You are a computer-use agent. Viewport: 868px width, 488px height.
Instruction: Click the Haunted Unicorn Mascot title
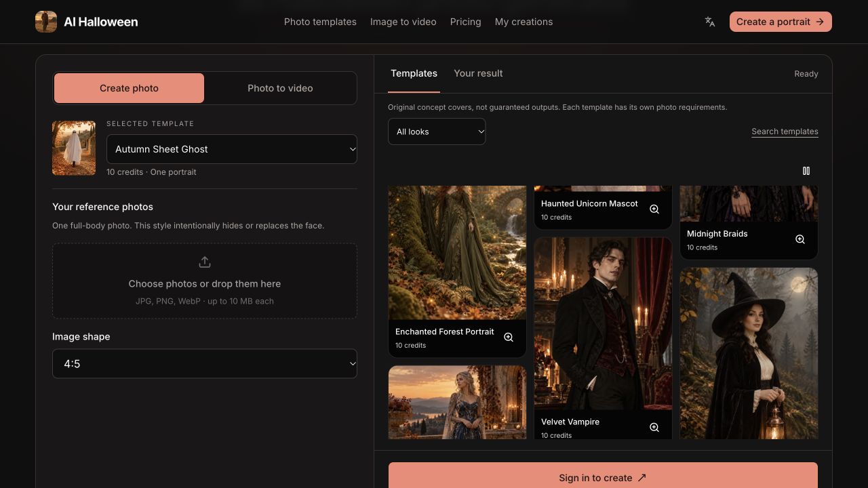point(589,203)
